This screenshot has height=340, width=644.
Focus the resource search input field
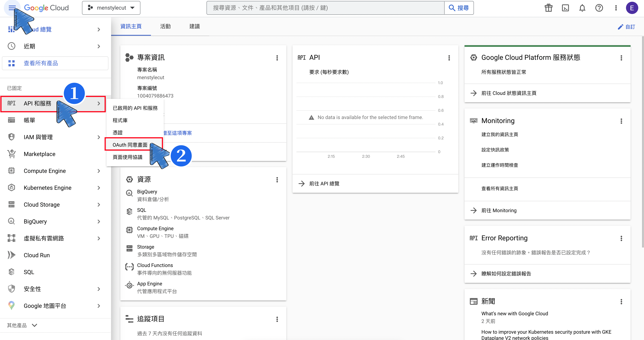pyautogui.click(x=325, y=8)
